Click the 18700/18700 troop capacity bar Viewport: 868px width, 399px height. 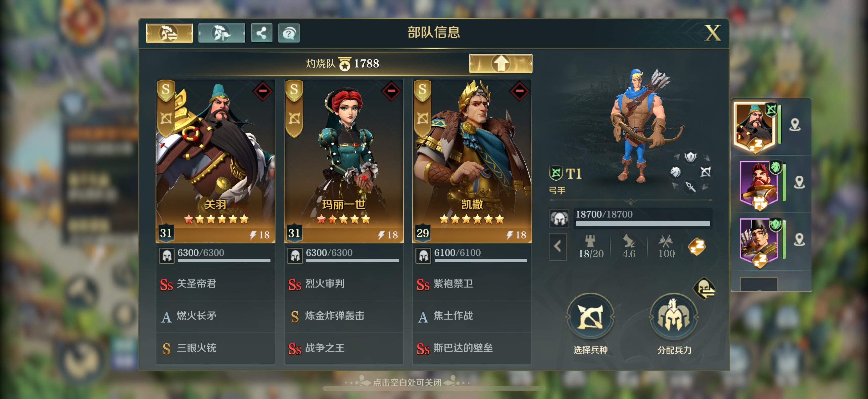point(643,218)
